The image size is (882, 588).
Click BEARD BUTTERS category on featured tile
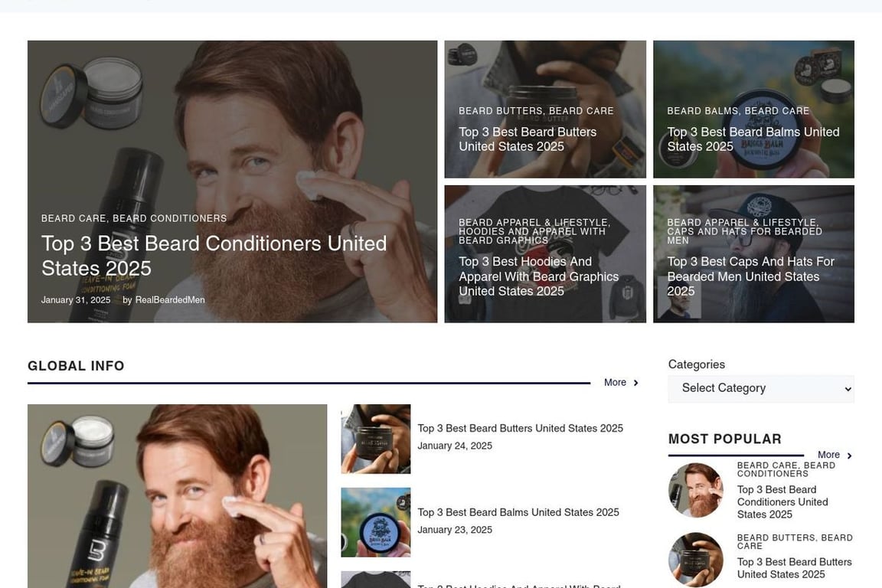[x=501, y=111]
